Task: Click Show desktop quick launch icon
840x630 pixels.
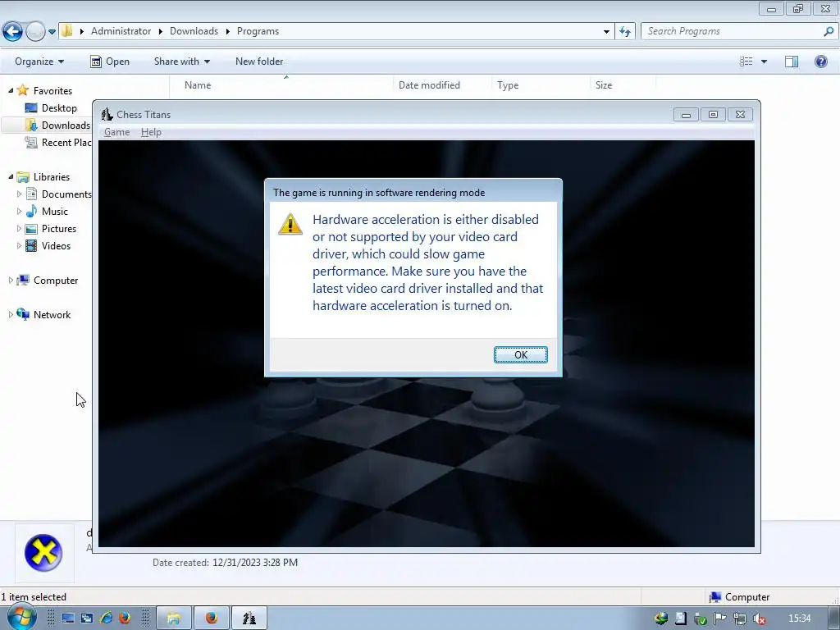Action: click(68, 619)
